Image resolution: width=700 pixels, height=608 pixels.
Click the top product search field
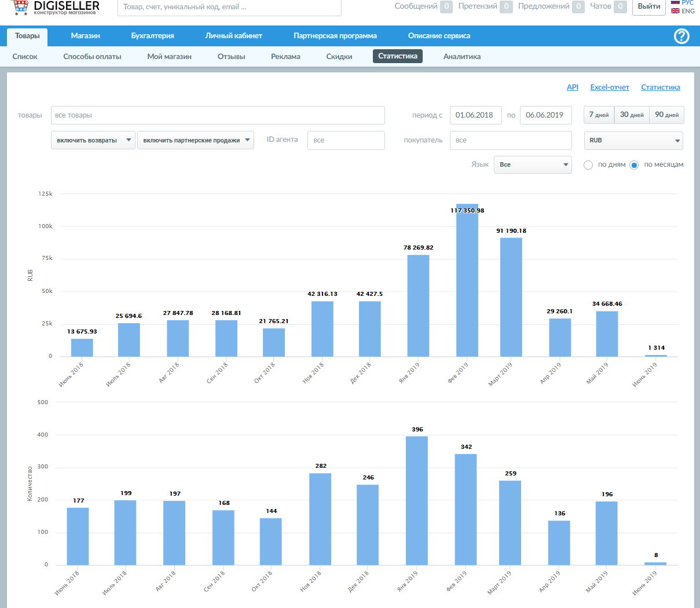[229, 7]
